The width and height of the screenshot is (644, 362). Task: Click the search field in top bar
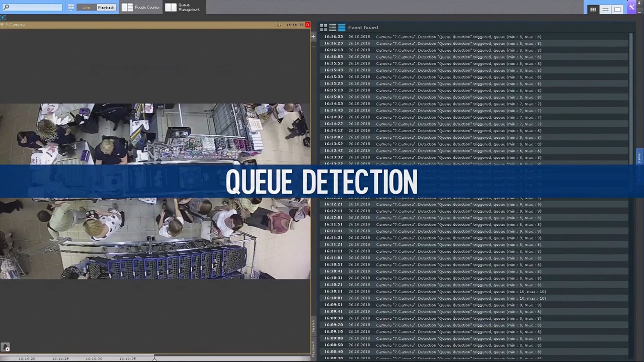(x=33, y=8)
